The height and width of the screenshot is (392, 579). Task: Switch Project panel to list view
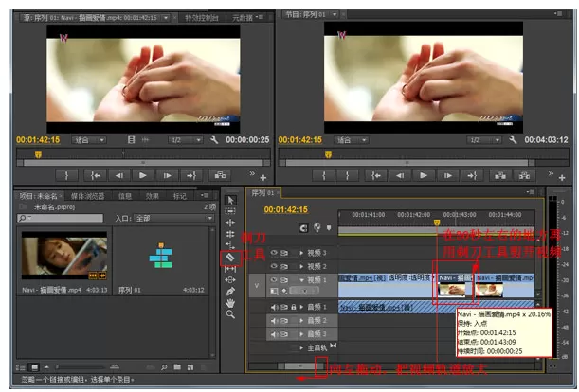[x=21, y=367]
